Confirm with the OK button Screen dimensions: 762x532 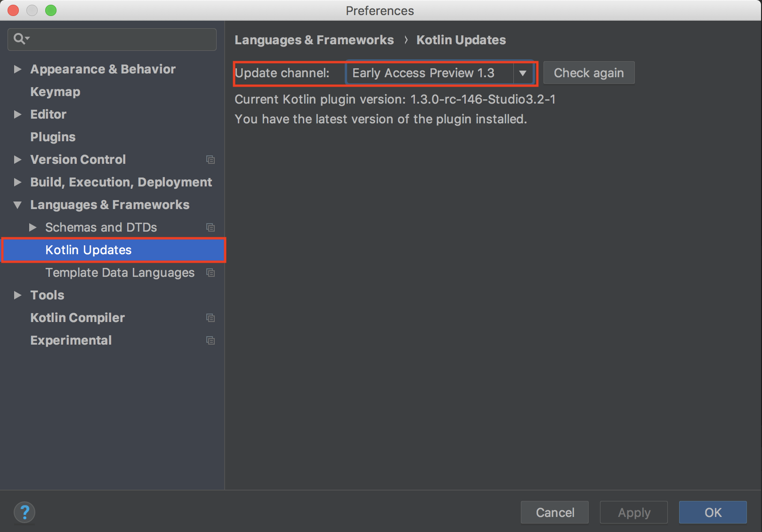[x=713, y=512]
